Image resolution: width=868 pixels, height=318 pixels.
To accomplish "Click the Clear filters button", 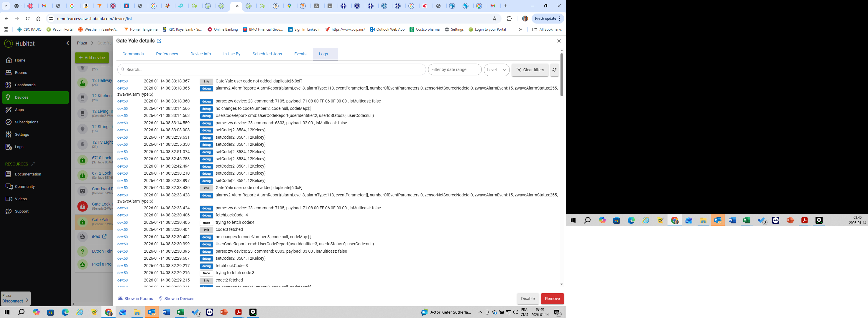I will [530, 70].
